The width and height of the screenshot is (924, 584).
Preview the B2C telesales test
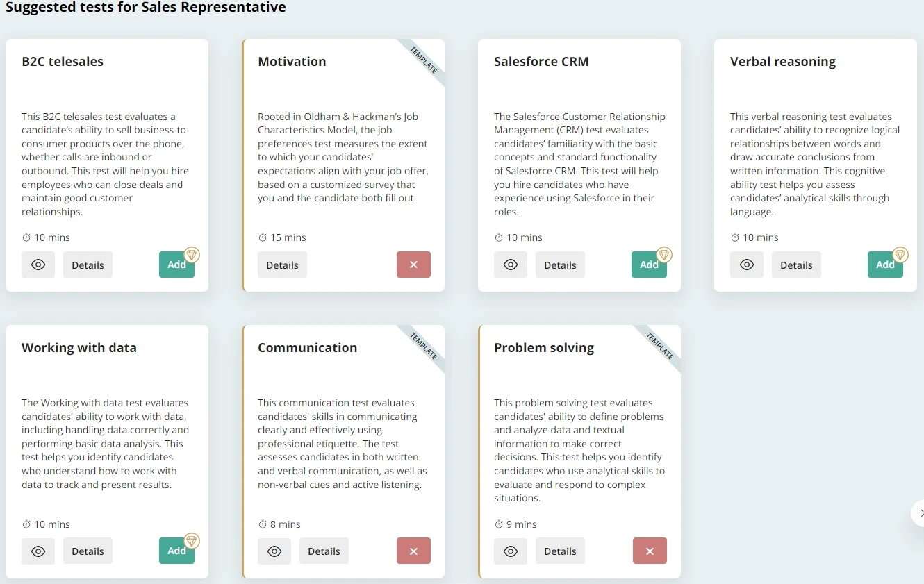(38, 265)
